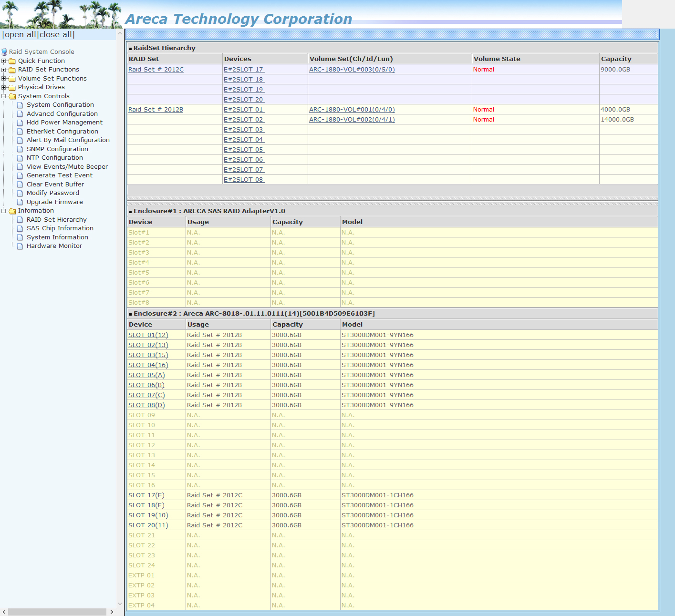The image size is (675, 616).
Task: Click the 'open all' tree link
Action: coord(20,35)
